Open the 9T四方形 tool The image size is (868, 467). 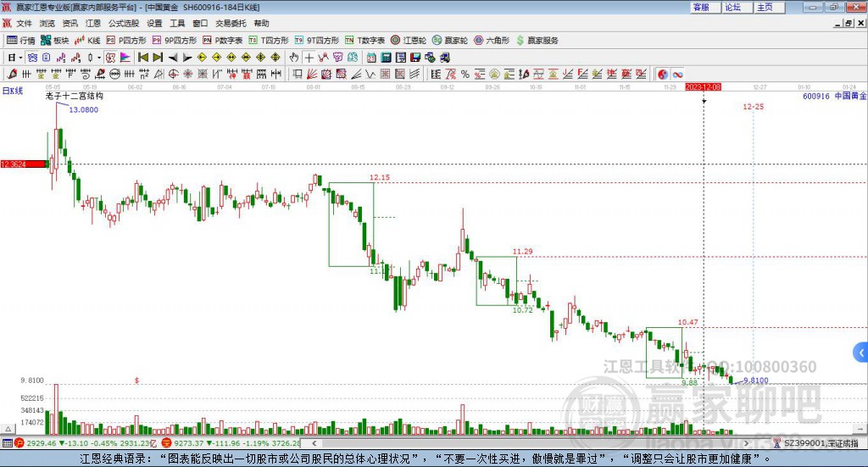pos(317,41)
